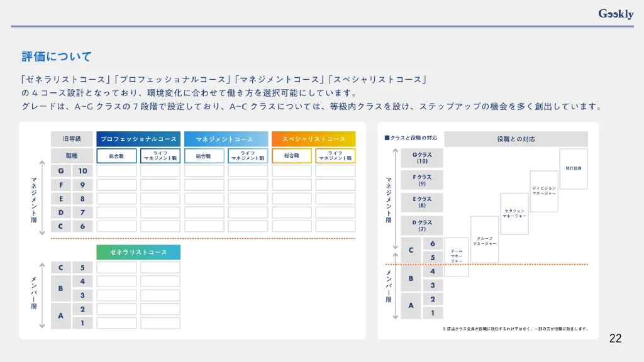Click 総合職 under スペシャリストコース
The height and width of the screenshot is (362, 644).
point(292,156)
